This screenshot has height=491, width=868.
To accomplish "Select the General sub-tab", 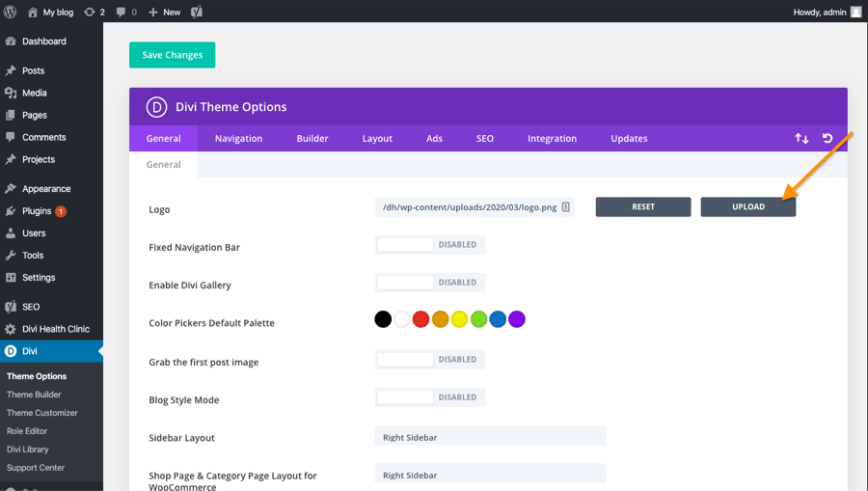I will pyautogui.click(x=163, y=164).
